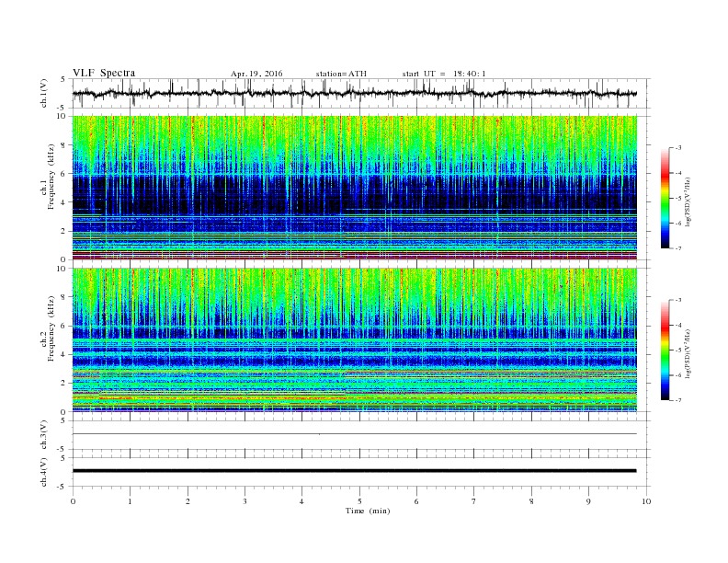
Task: Click the "ch.4(V)" axis label
Action: tap(43, 472)
